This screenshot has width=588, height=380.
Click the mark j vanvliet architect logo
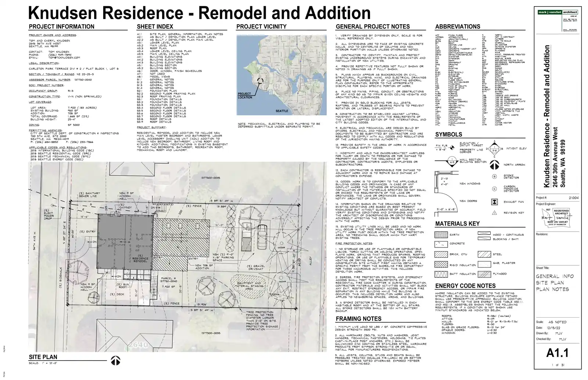(x=557, y=12)
